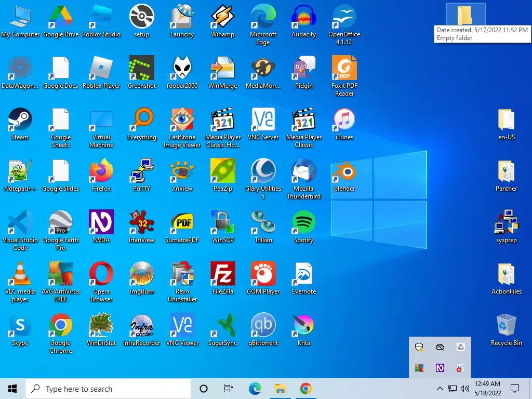
Task: Open the Winamp desktop shortcut
Action: (222, 20)
